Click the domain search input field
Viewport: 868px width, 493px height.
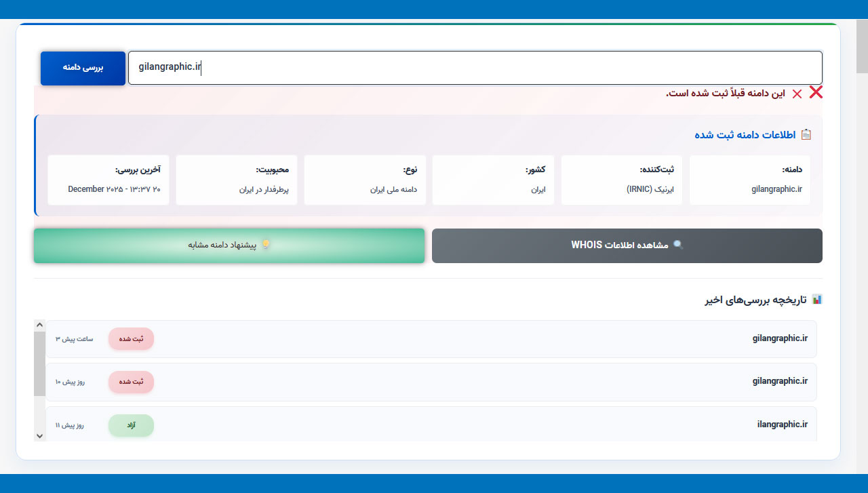tap(475, 68)
